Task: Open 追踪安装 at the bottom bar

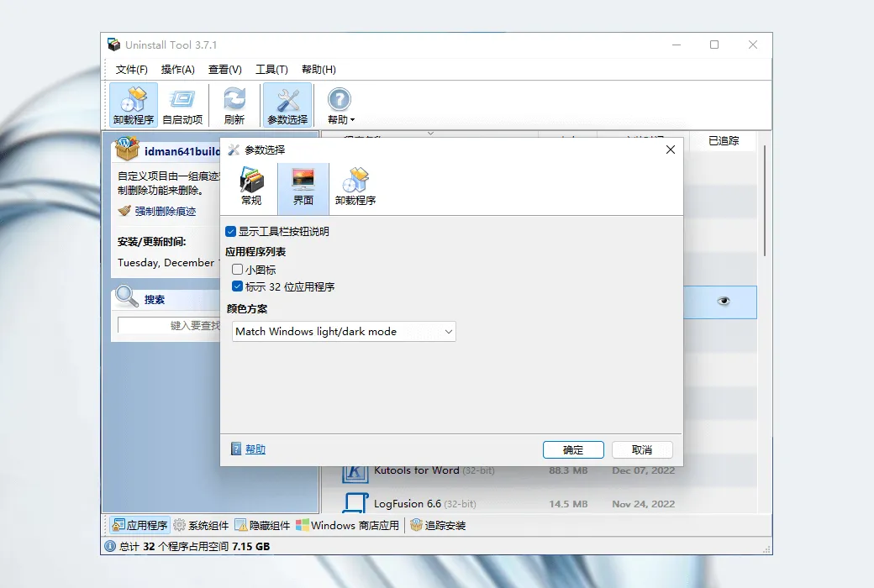Action: (x=438, y=525)
